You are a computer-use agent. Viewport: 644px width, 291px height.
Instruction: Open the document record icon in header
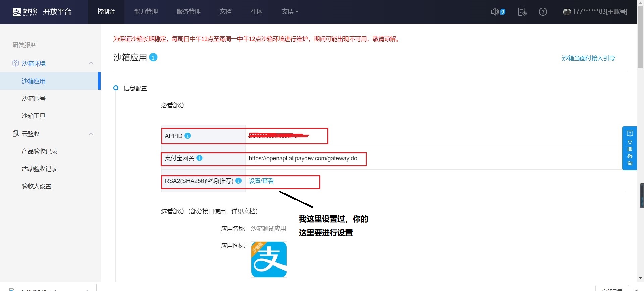[522, 12]
